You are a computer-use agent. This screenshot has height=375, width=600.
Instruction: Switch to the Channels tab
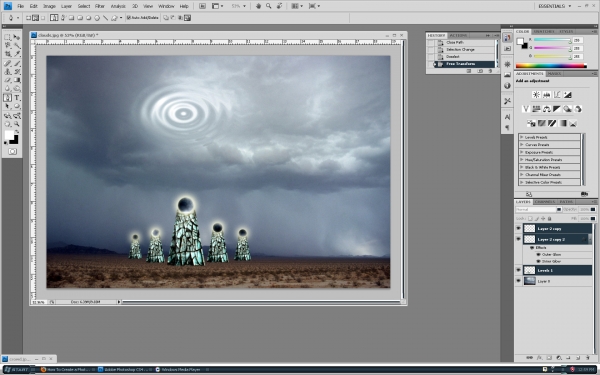click(545, 202)
